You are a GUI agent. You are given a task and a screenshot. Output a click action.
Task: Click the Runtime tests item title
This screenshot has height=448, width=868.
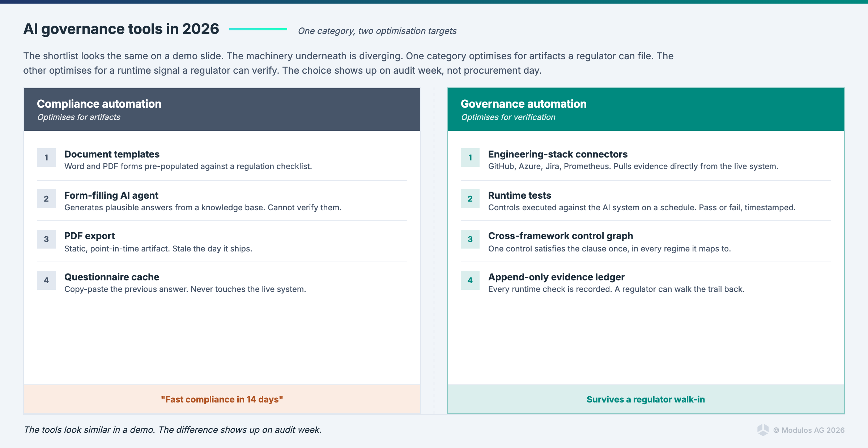click(519, 195)
